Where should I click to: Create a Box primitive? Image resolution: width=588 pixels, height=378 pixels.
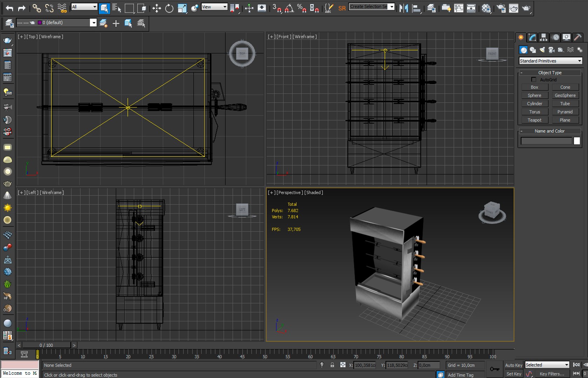pos(534,87)
